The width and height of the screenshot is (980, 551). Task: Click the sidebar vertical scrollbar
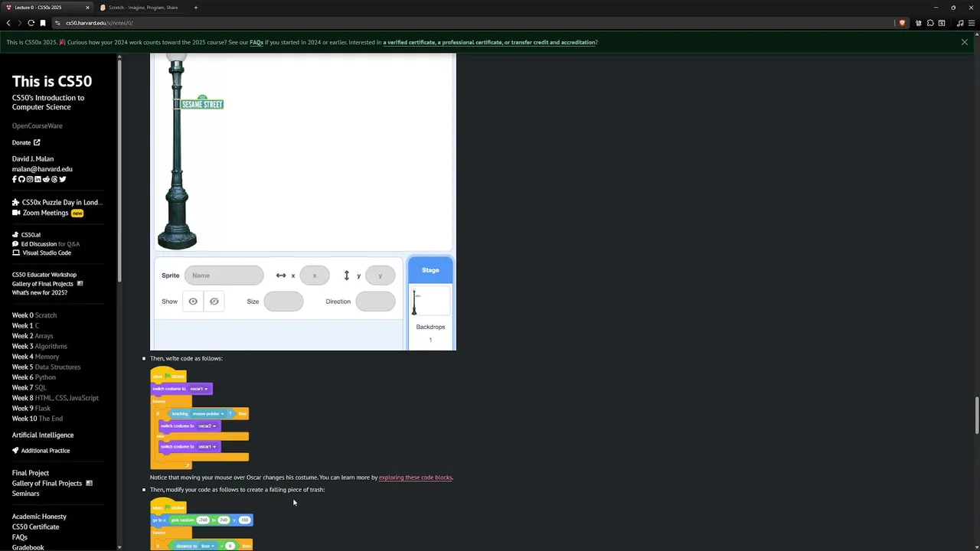[x=119, y=172]
